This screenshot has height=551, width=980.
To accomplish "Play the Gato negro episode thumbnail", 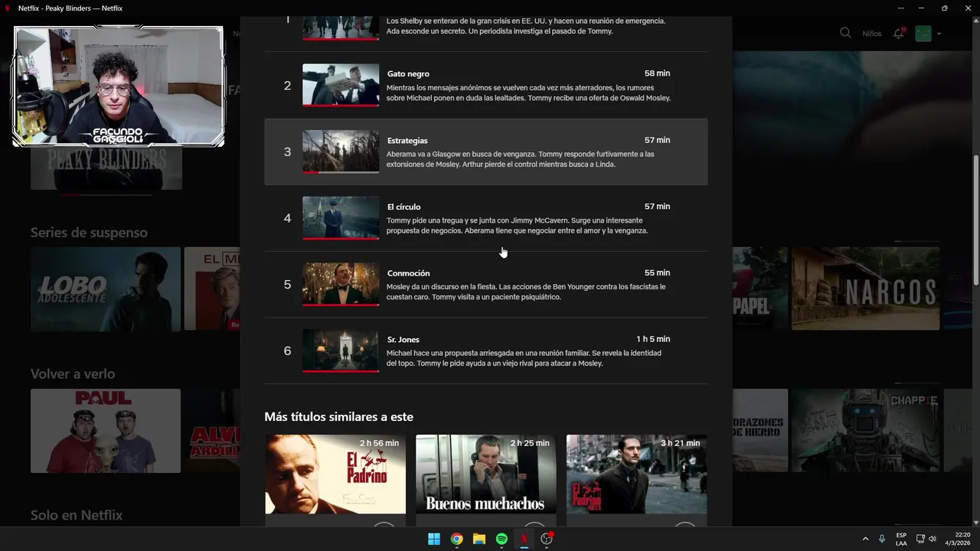I will coord(341,85).
